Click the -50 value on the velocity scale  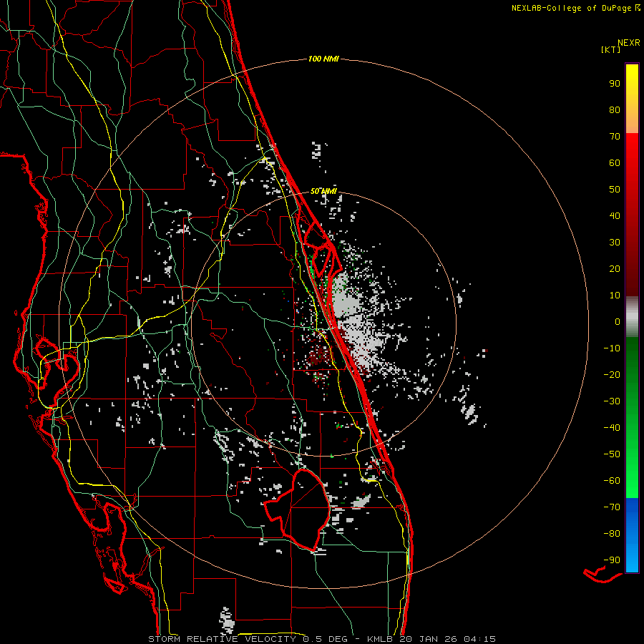(x=612, y=454)
